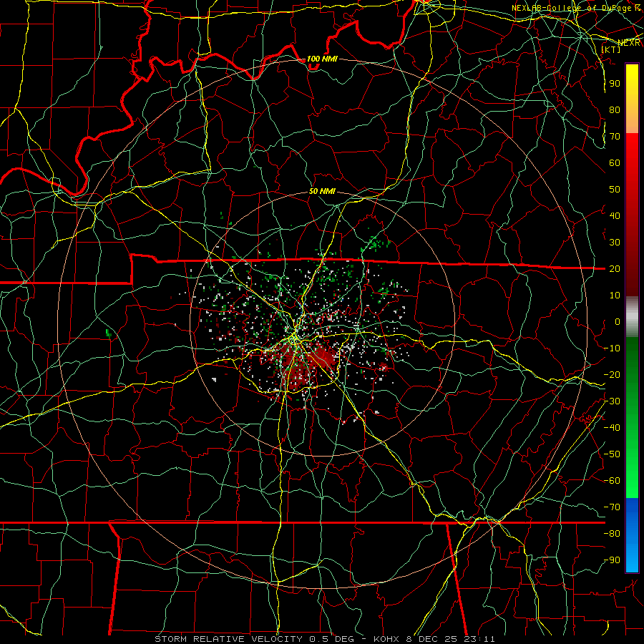Click the NEXLAB-College of DuPage credit text
The image size is (644, 644).
pos(575,8)
